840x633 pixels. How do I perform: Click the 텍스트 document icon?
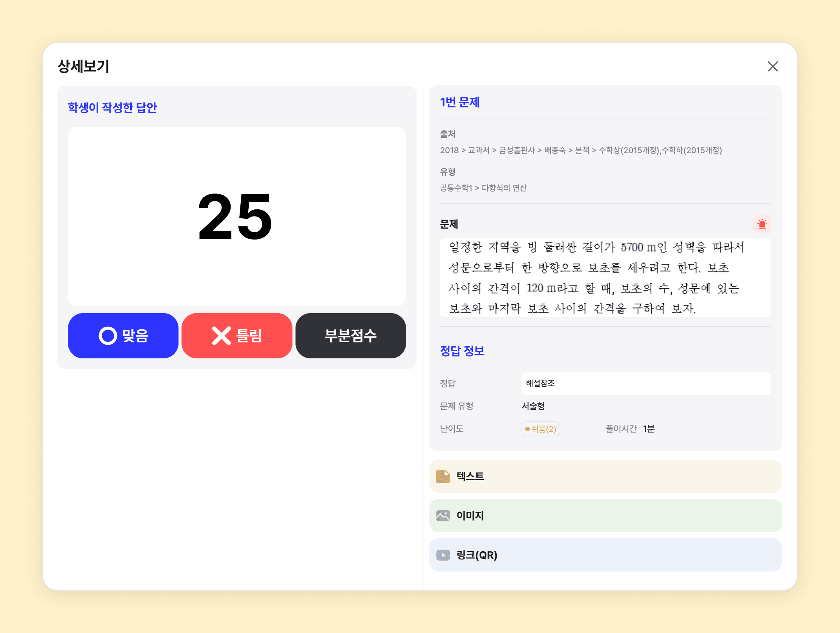click(443, 476)
